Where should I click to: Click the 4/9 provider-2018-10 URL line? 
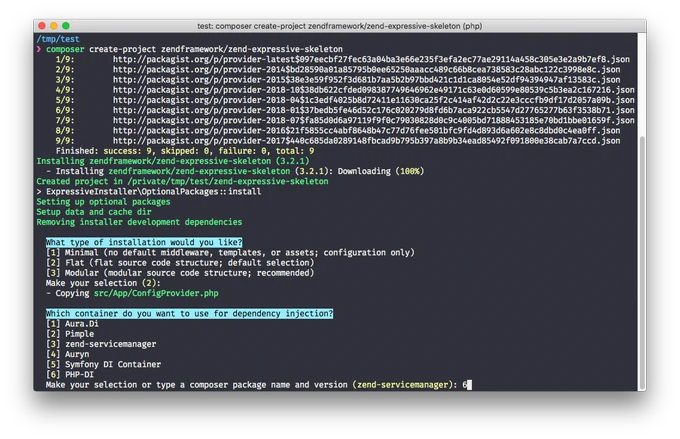coord(345,90)
